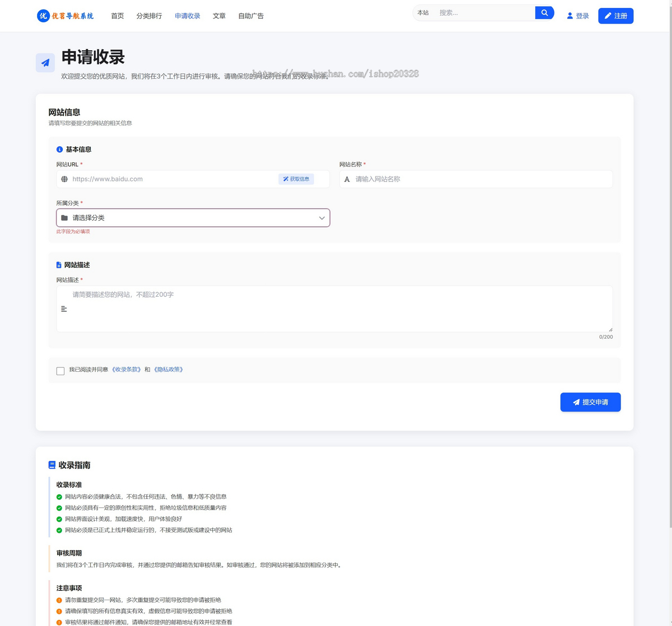Click the 优著导航系统 logo

(66, 16)
